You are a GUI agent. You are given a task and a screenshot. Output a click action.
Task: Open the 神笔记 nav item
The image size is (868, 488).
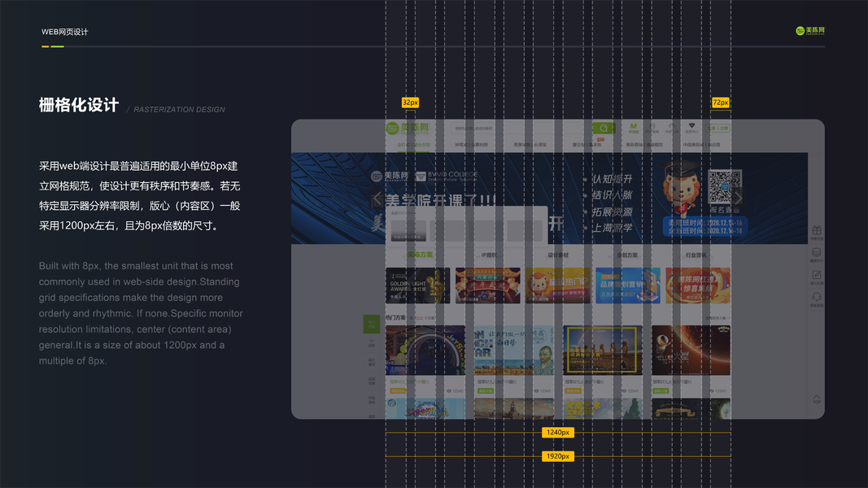(471, 145)
